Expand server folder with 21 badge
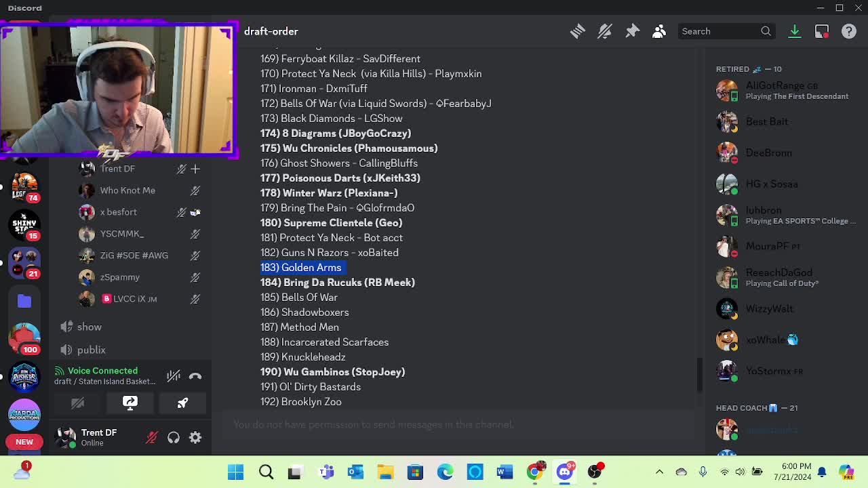 coord(24,262)
